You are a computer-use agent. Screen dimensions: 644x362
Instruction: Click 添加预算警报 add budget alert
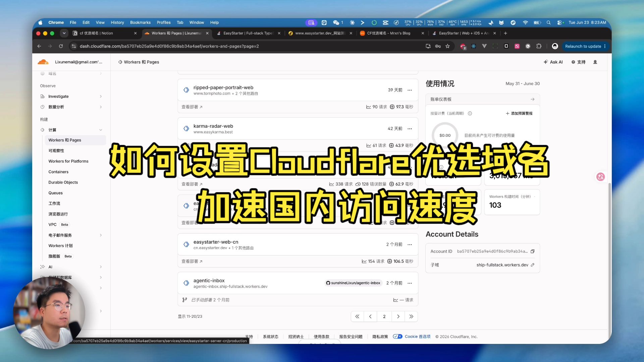519,113
